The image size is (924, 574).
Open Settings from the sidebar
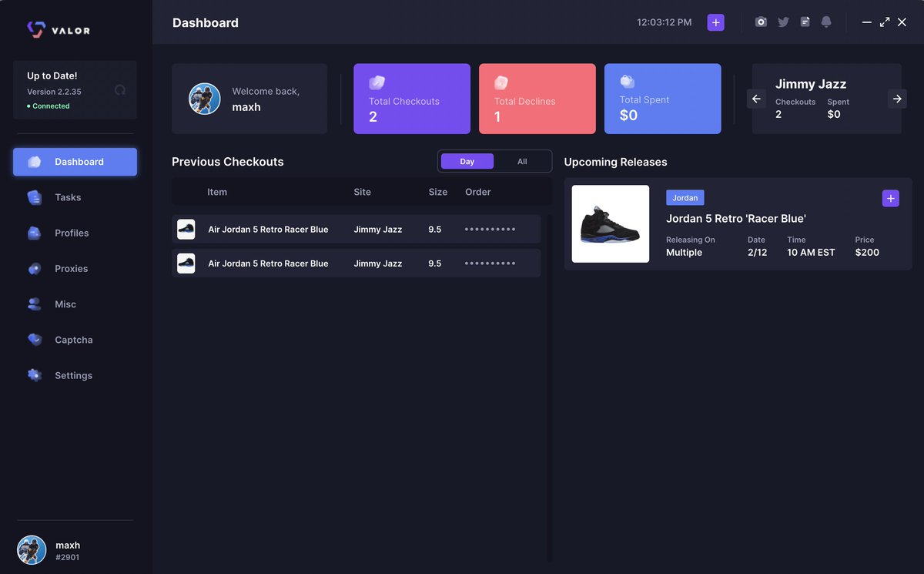click(73, 375)
